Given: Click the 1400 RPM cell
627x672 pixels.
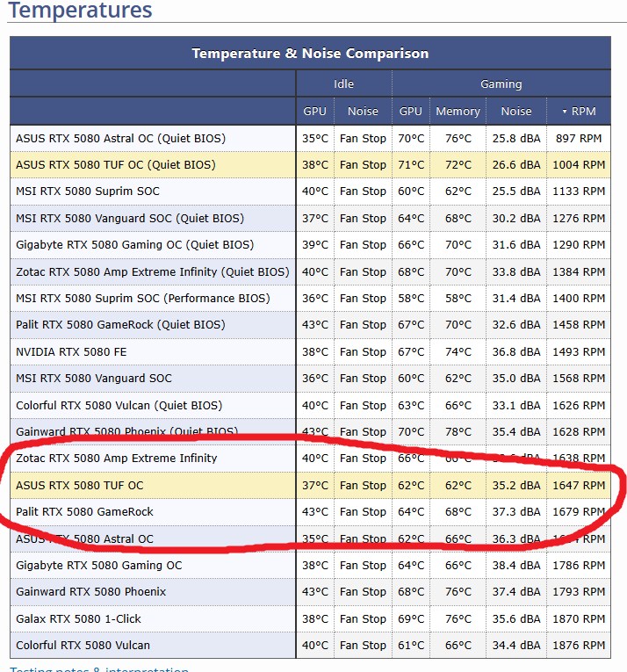Looking at the screenshot, I should [x=579, y=299].
